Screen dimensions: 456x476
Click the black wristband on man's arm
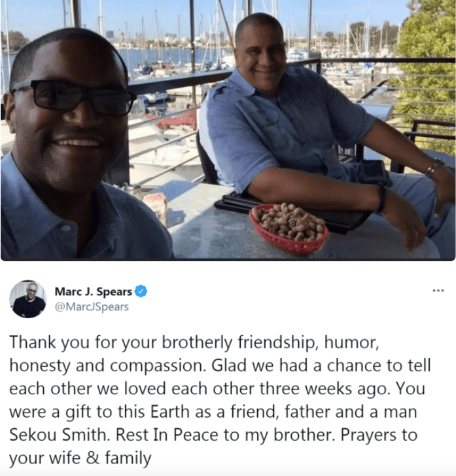click(x=381, y=198)
